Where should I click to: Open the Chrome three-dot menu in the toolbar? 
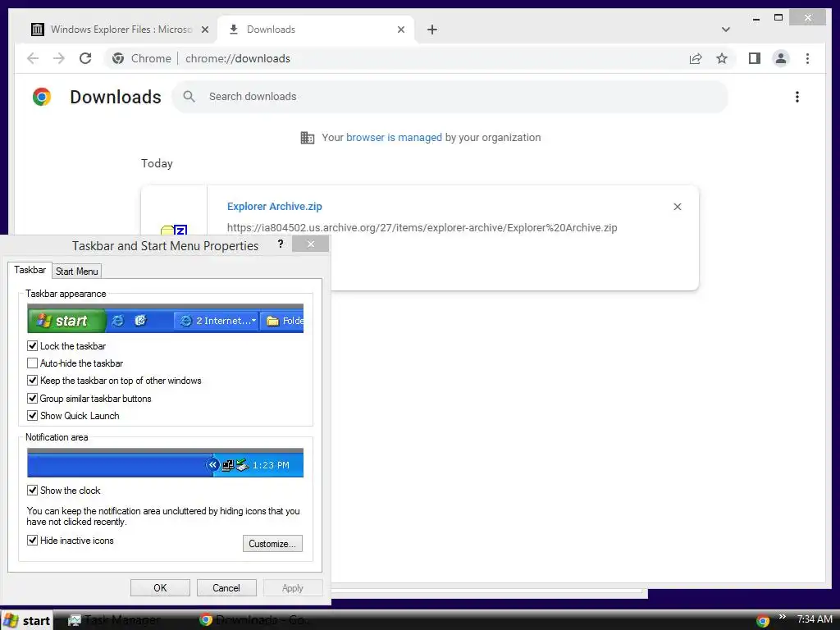(x=807, y=58)
